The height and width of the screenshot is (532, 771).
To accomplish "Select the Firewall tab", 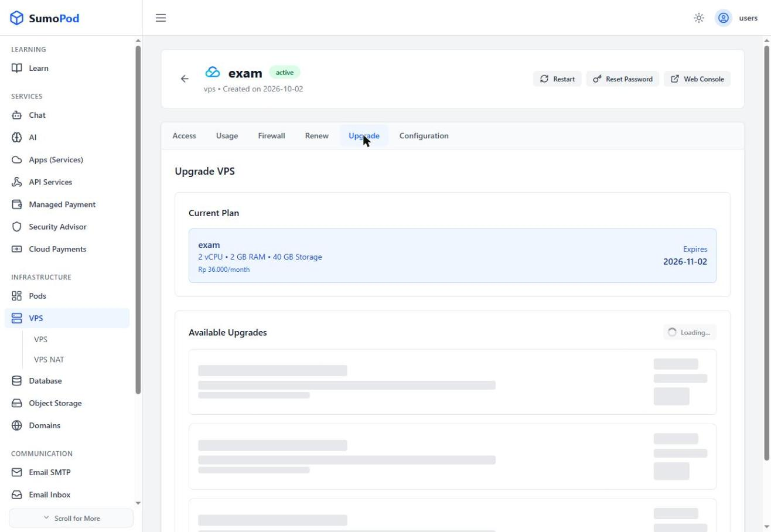I will click(x=271, y=136).
